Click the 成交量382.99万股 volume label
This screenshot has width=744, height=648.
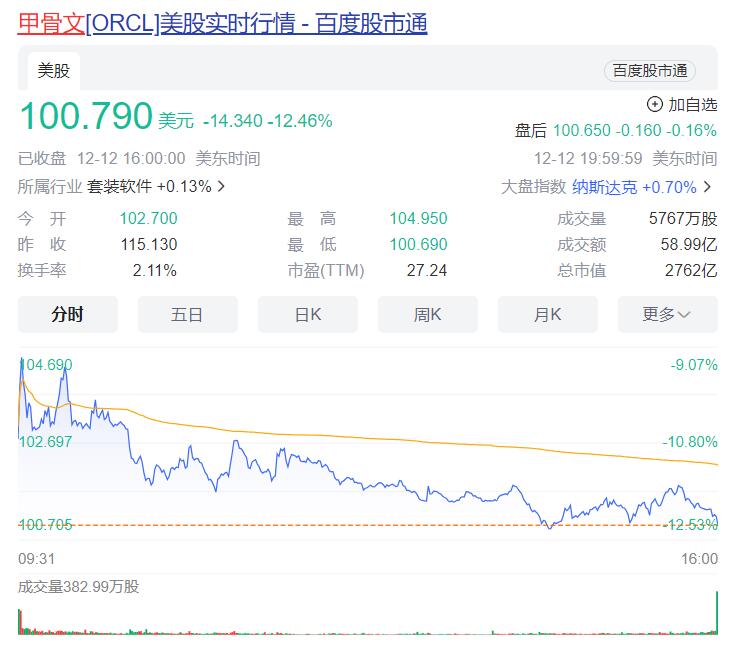point(78,587)
